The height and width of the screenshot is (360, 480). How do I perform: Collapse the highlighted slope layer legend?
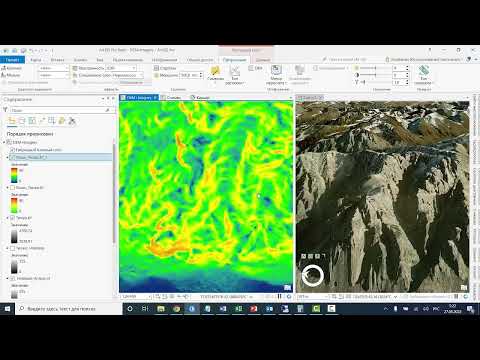[x=7, y=157]
